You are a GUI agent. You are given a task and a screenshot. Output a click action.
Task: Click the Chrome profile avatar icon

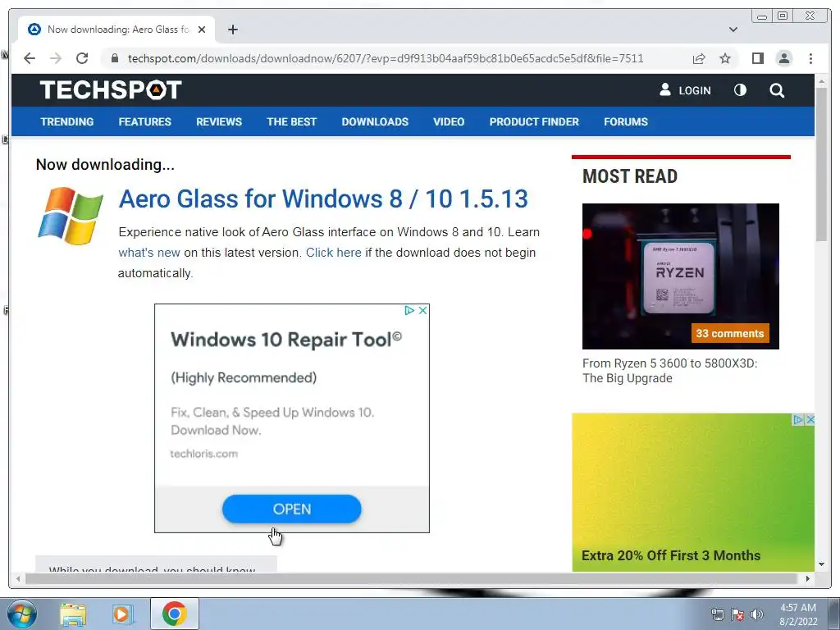(783, 58)
